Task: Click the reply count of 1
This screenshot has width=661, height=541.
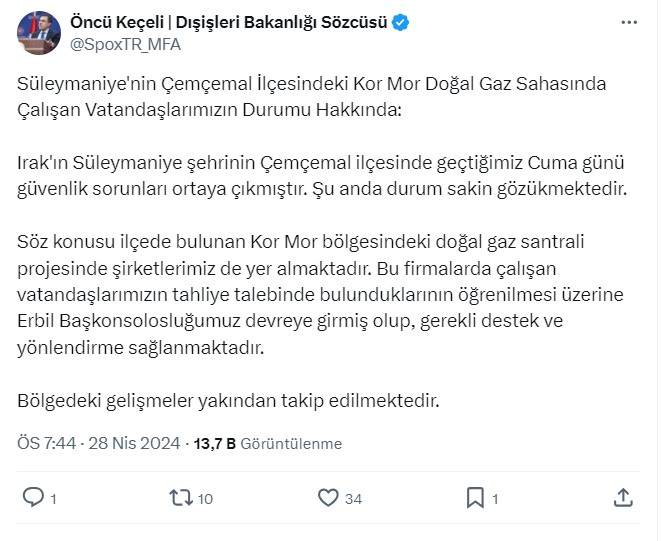Action: [53, 498]
